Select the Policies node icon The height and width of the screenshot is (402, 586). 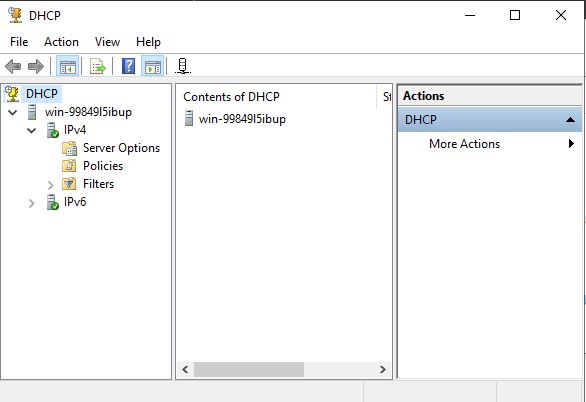coord(69,166)
